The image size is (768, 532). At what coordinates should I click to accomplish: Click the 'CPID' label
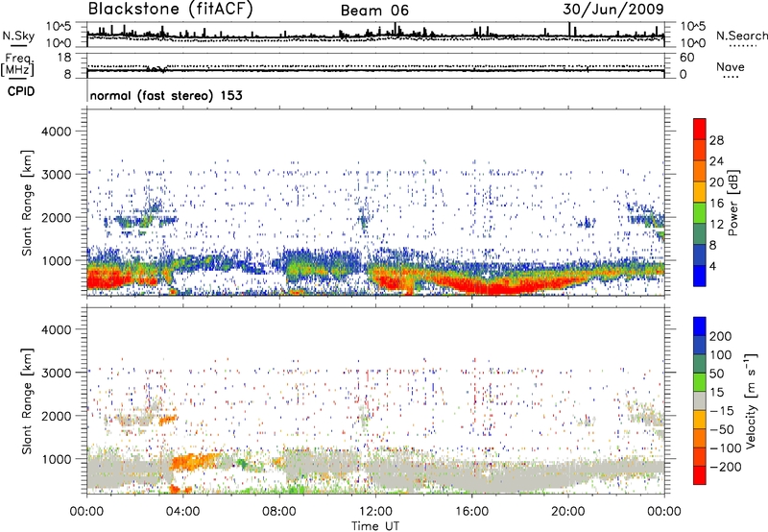pyautogui.click(x=21, y=91)
